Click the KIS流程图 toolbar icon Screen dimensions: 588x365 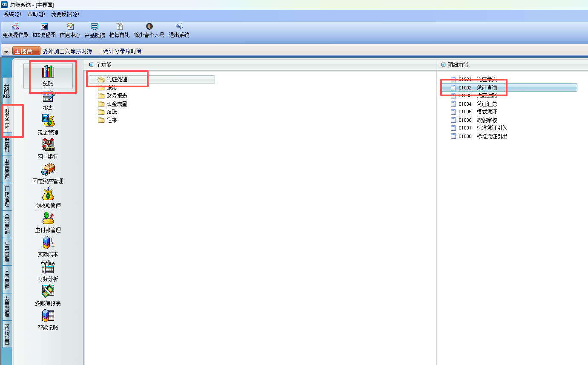pos(44,27)
